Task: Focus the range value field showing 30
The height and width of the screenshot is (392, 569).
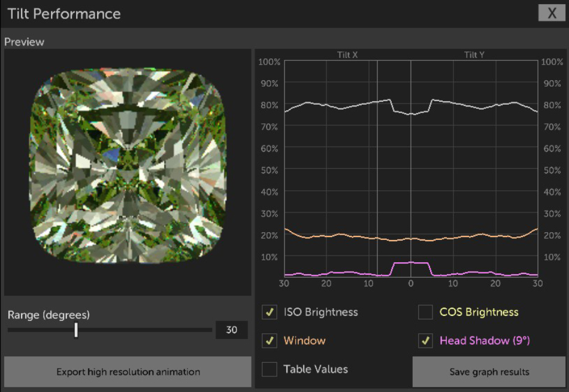Action: click(231, 330)
